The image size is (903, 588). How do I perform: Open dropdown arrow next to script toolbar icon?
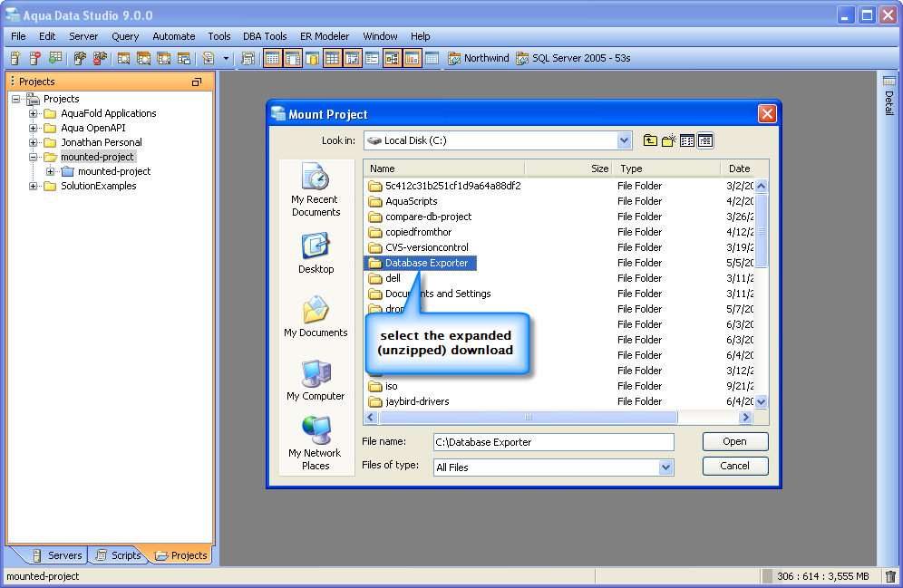226,58
